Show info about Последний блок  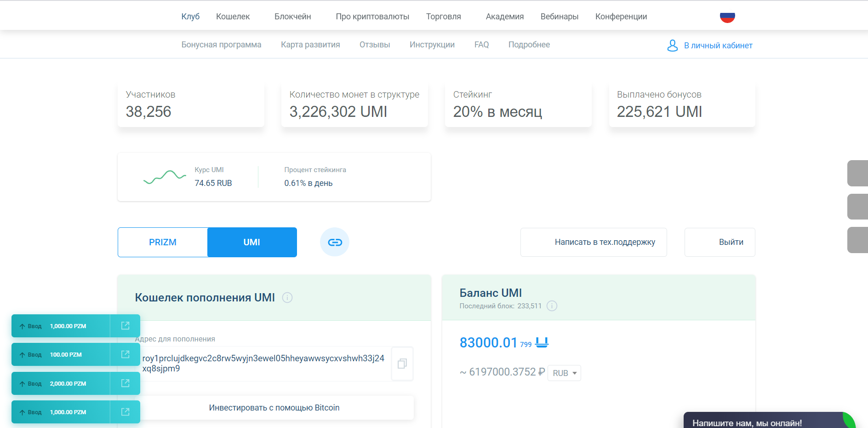pyautogui.click(x=552, y=306)
